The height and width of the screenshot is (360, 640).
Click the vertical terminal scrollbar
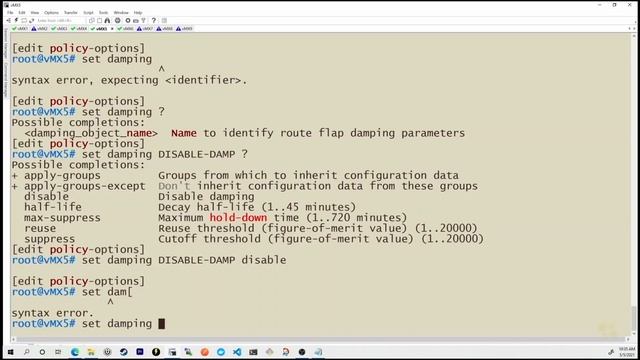(634, 184)
